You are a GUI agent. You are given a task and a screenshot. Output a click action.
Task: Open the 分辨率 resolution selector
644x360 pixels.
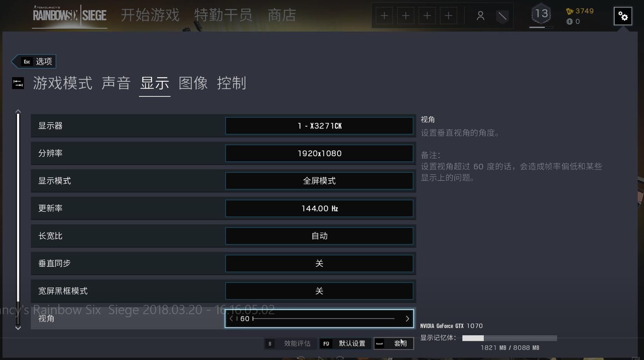click(x=319, y=153)
